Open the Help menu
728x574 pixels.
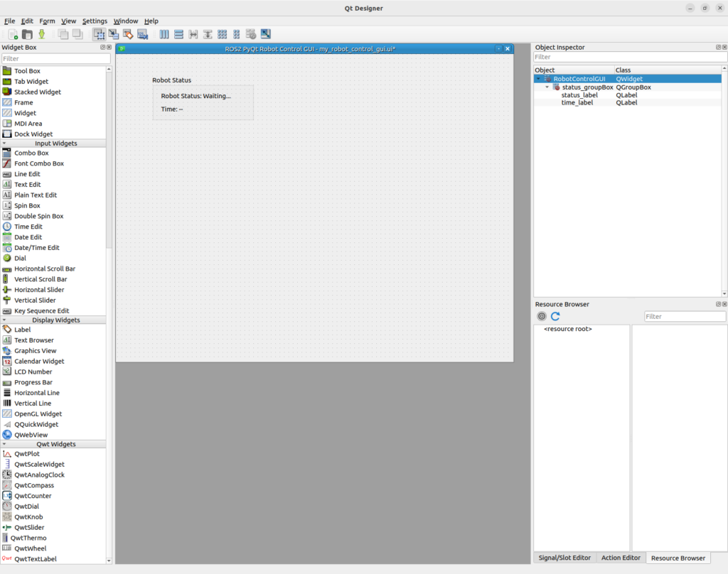tap(151, 21)
